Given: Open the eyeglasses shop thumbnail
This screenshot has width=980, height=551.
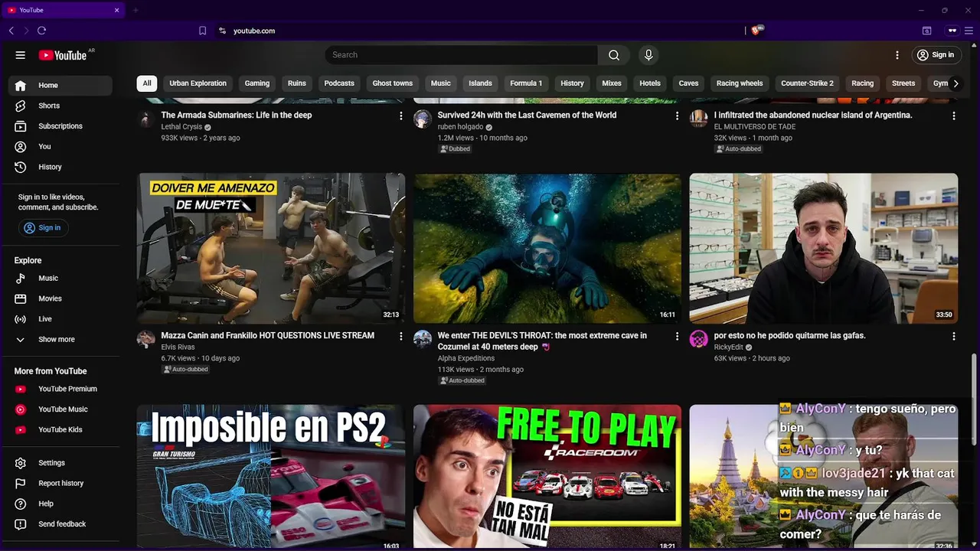Looking at the screenshot, I should (824, 248).
